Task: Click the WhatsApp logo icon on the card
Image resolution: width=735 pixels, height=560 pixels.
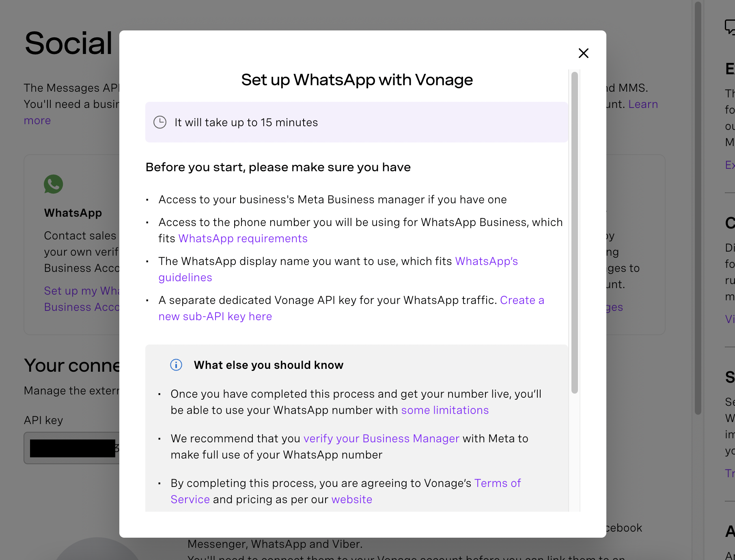Action: click(x=54, y=184)
